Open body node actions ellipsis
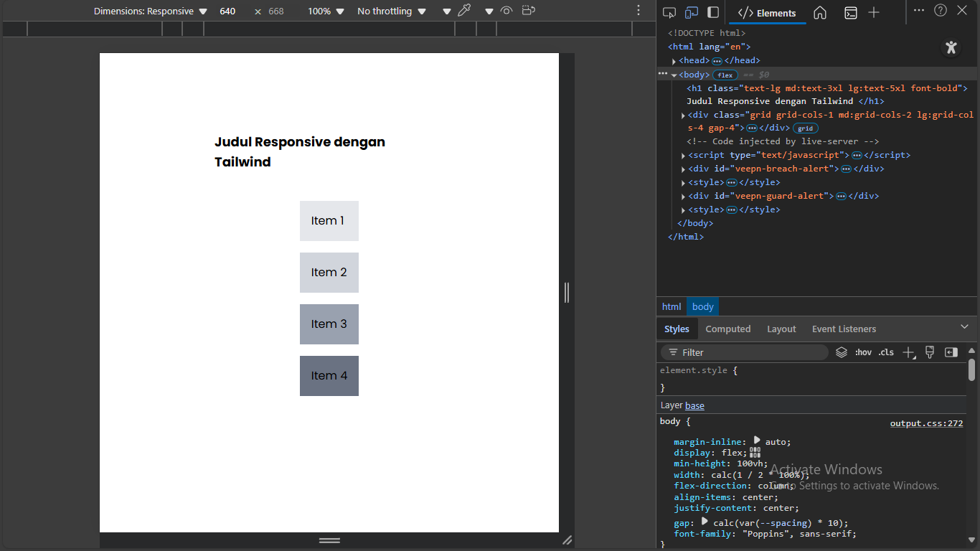Viewport: 980px width, 551px height. click(x=663, y=74)
